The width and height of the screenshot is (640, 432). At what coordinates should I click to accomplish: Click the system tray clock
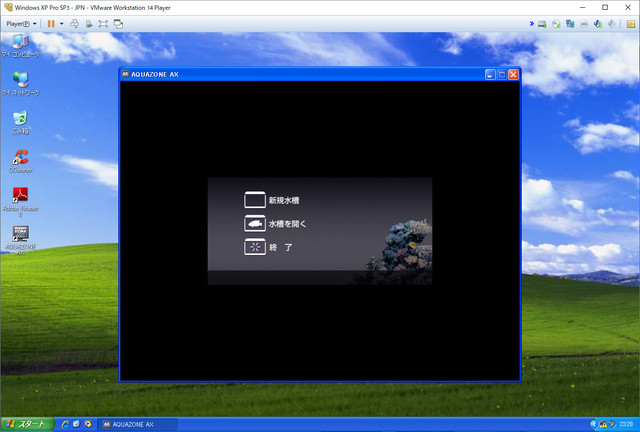[x=626, y=425]
